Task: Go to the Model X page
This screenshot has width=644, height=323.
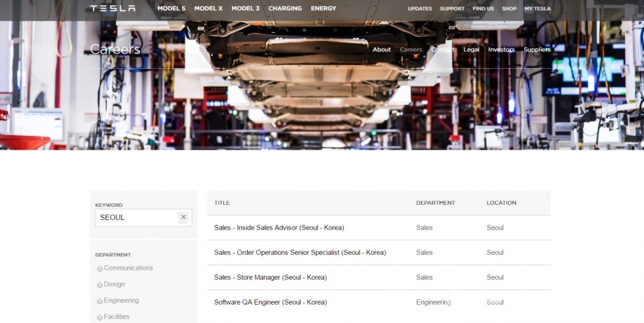Action: coord(208,9)
